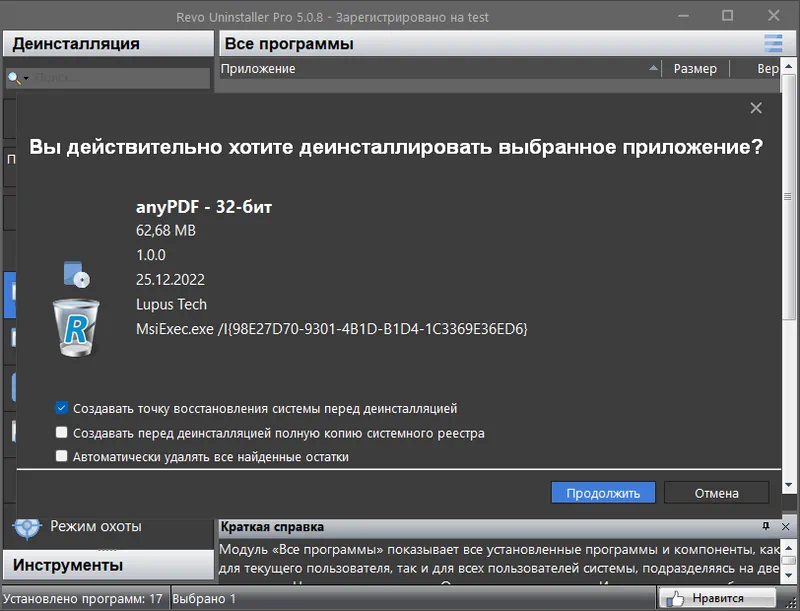Open the hamburger menu in Все программы header

coord(773,43)
